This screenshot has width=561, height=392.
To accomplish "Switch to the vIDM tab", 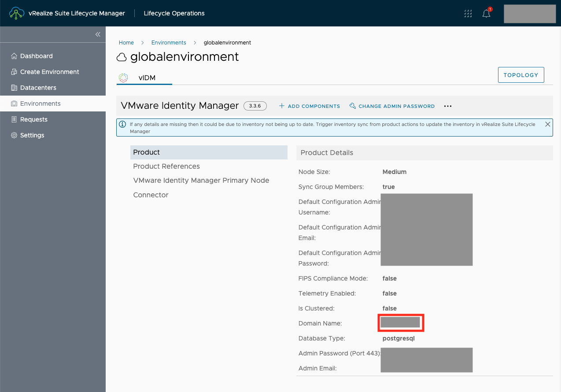I will [144, 78].
